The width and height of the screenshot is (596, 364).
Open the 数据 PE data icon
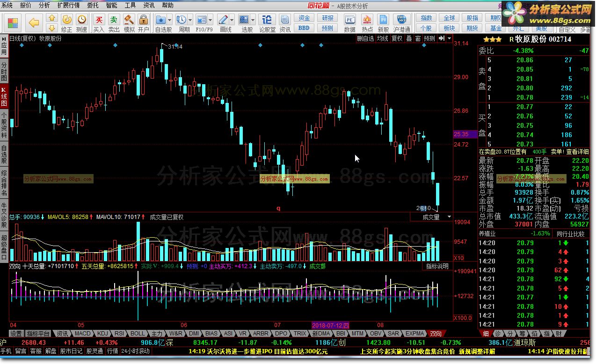point(349,22)
